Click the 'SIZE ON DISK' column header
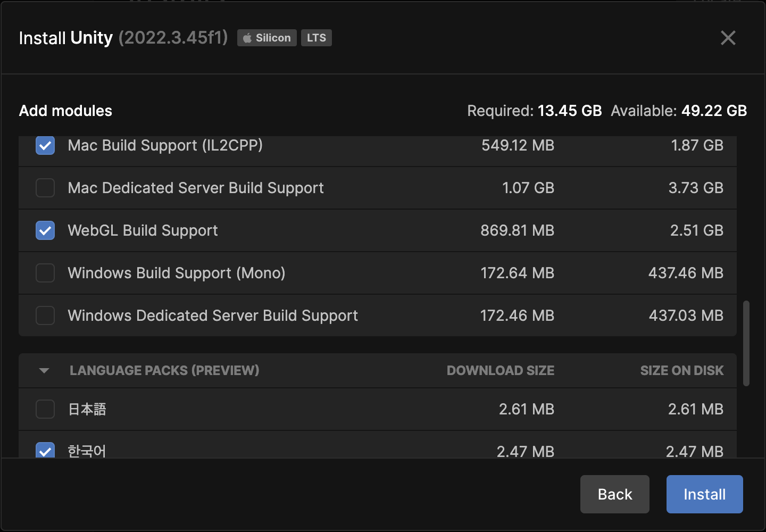The height and width of the screenshot is (532, 766). (x=682, y=370)
